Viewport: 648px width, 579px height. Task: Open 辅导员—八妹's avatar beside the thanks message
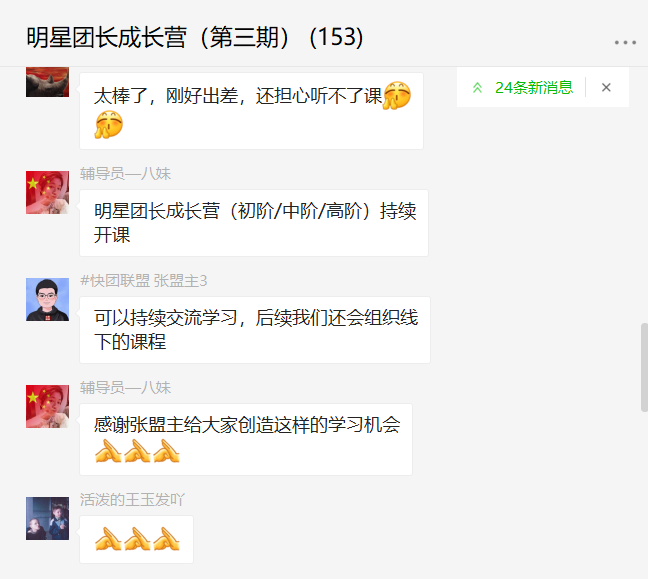coord(48,406)
